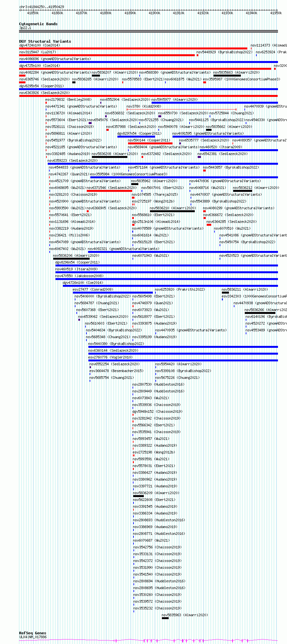The image size is (287, 644).
Task: Click the nsv4092321 gnomAD variant label
Action: (x=124, y=249)
